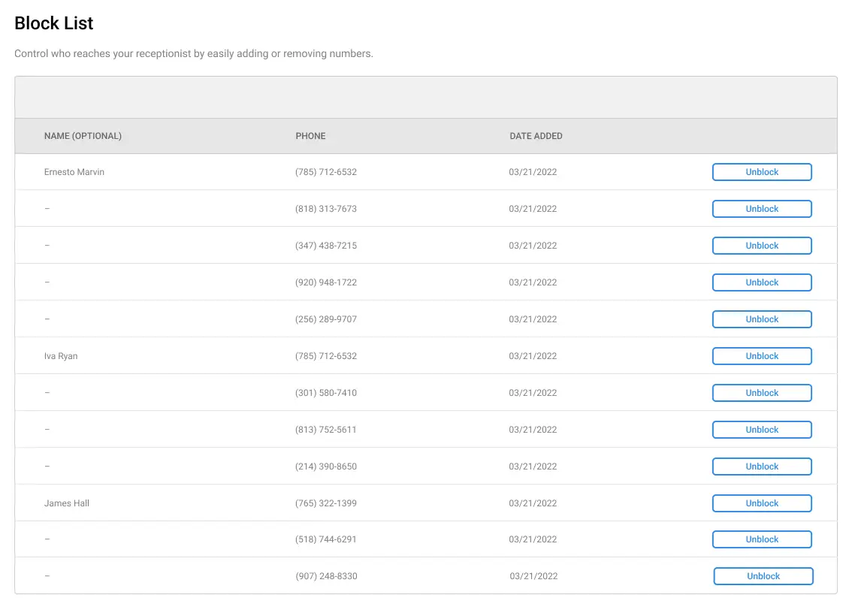852x616 pixels.
Task: Unblock Iva Ryan's number
Action: [x=762, y=356]
